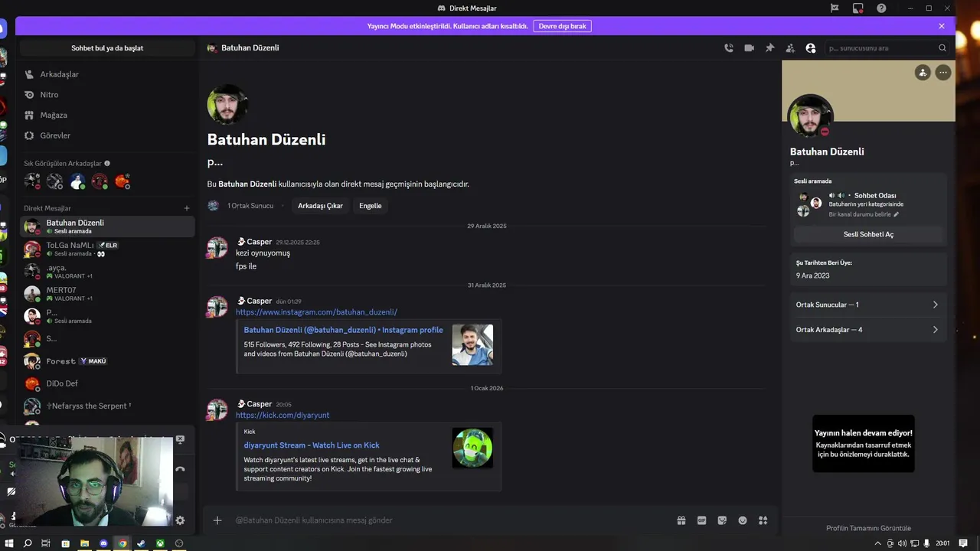The image size is (980, 551).
Task: Open the .ayça. conversation
Action: click(107, 271)
